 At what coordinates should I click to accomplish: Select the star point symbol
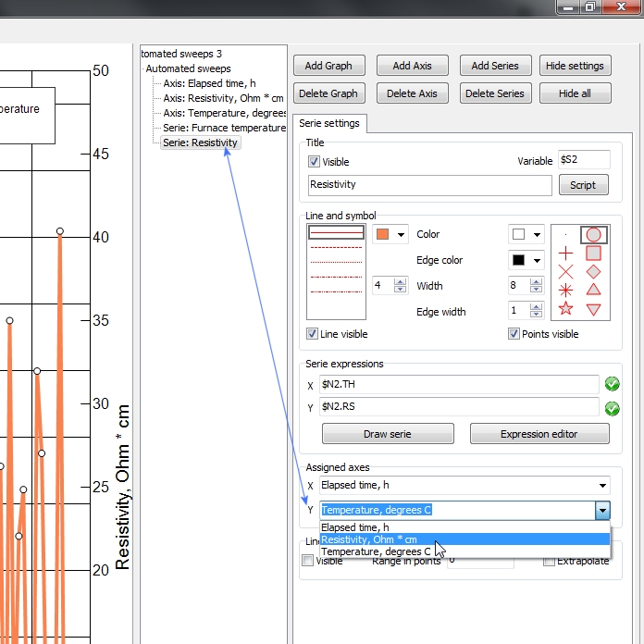[x=565, y=308]
